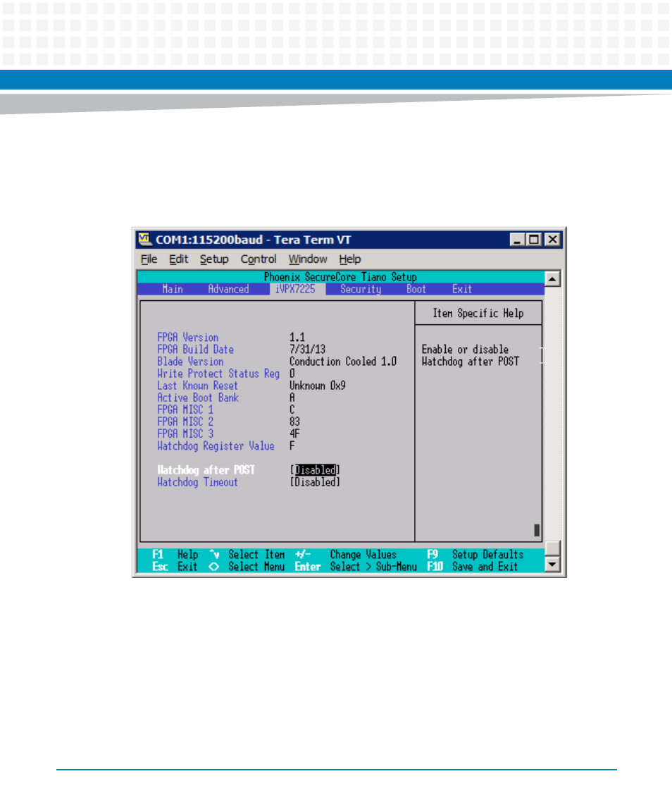Click the vertical scrollbar thumb

point(552,548)
